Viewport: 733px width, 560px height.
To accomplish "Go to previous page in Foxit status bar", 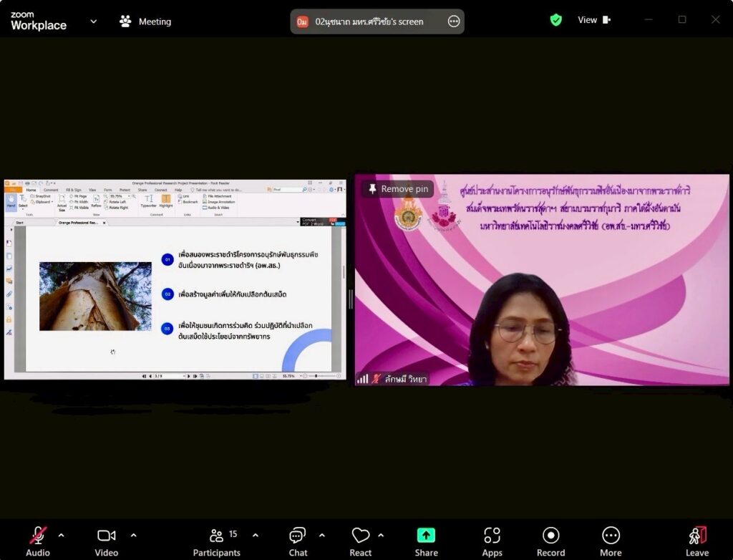I will click(150, 376).
